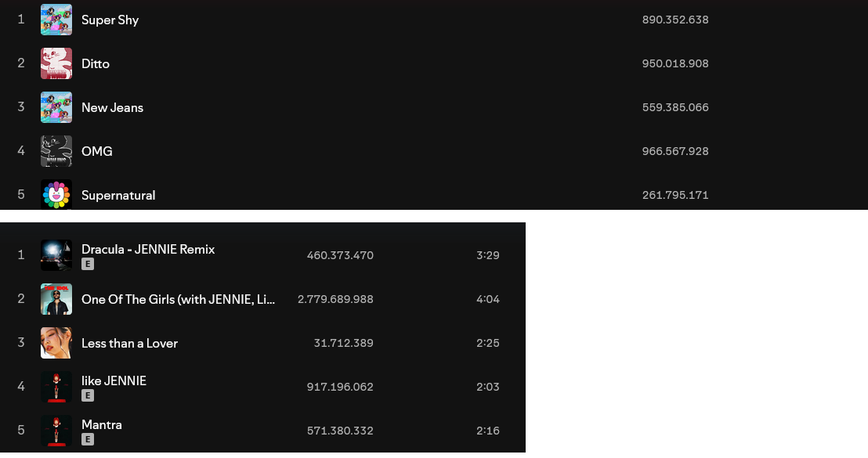
Task: Click the explicit E badge under Dracula
Action: 88,264
